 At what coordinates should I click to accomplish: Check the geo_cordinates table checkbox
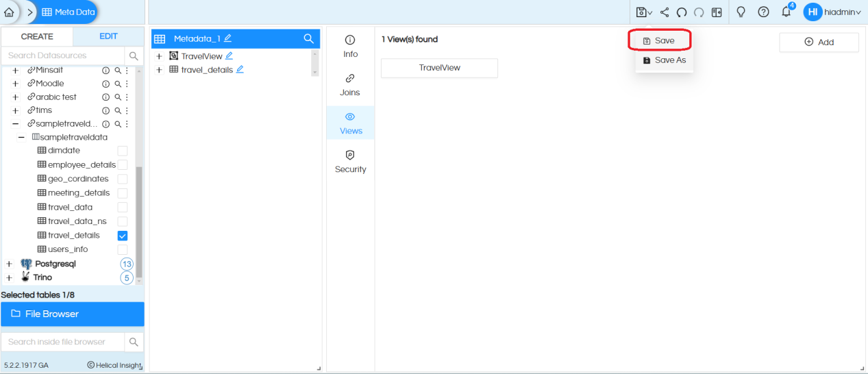click(123, 179)
